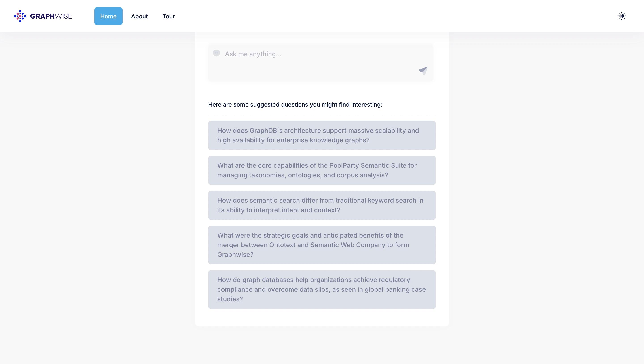Pick the semantic search vs keyword search question
644x364 pixels.
(322, 205)
